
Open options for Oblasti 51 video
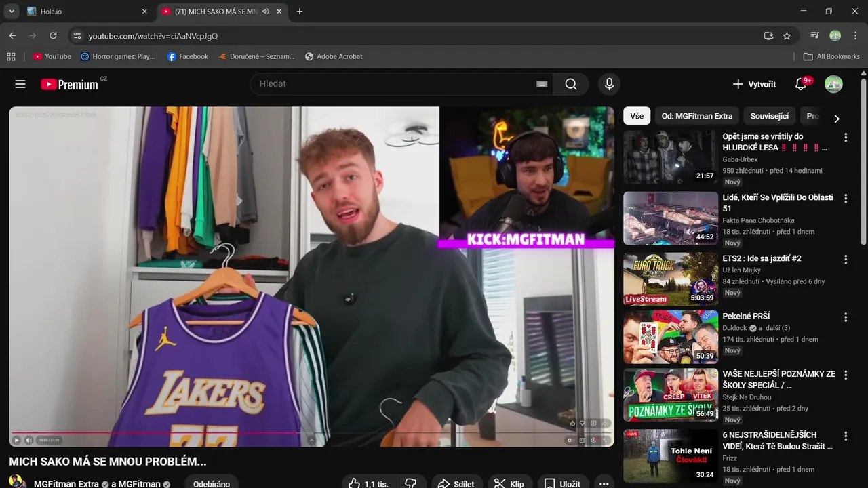846,199
